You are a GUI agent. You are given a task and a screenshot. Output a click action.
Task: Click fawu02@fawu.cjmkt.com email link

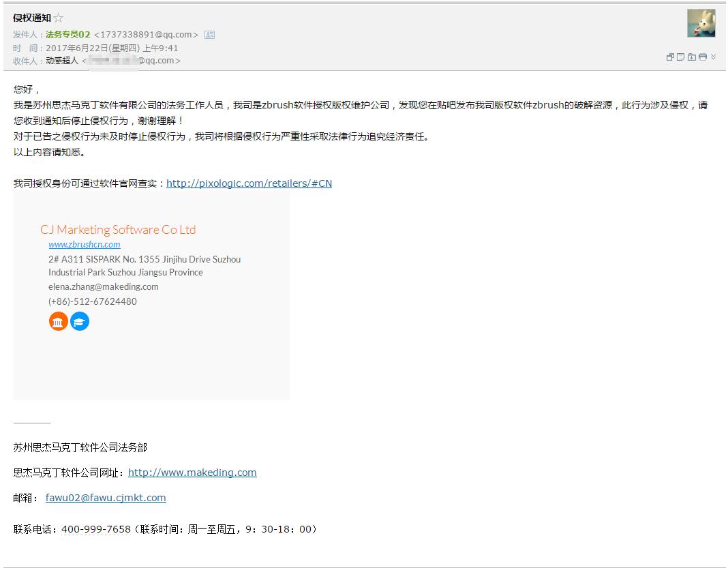[106, 497]
